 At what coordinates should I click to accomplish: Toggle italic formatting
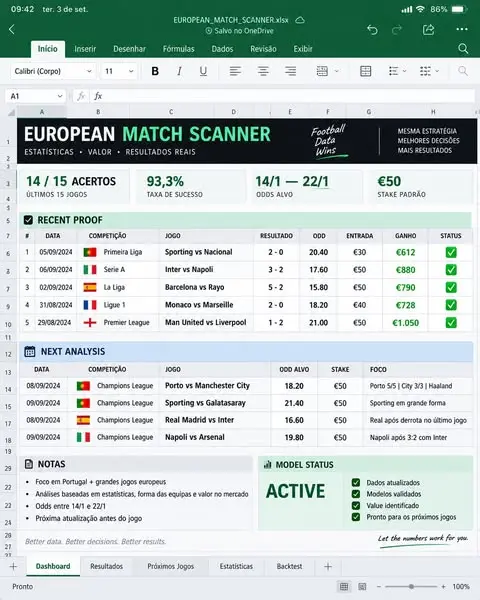coord(179,71)
